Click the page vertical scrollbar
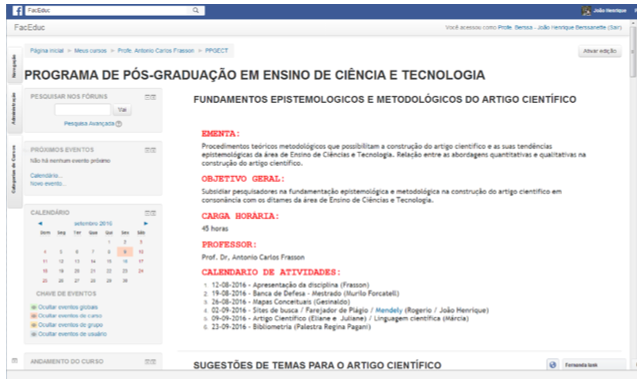This screenshot has height=384, width=641. coord(633,196)
